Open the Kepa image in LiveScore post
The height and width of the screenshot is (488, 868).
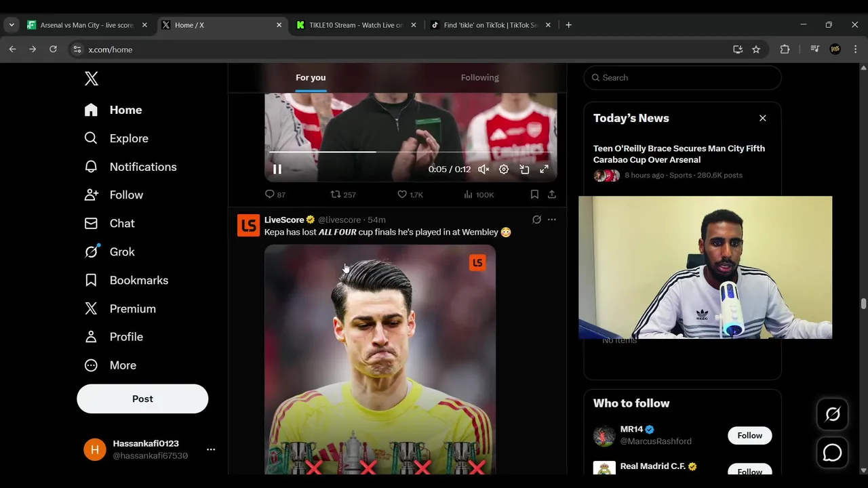(x=380, y=359)
